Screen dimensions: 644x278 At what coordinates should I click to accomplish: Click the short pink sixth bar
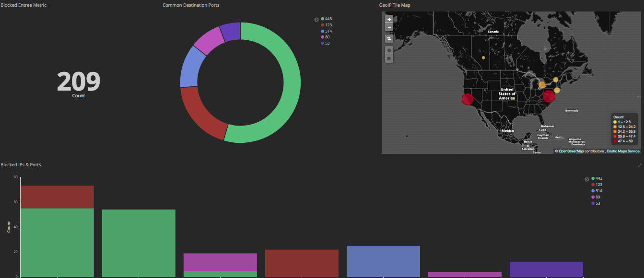coord(465,275)
